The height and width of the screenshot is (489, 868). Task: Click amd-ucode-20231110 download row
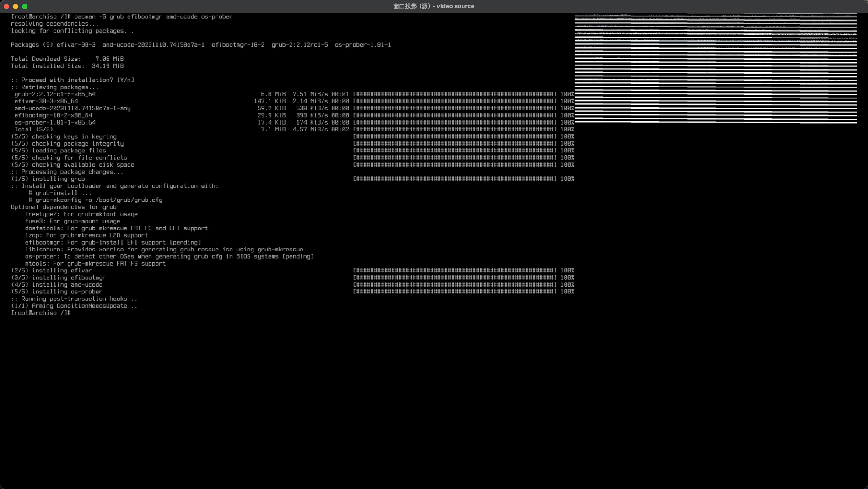pyautogui.click(x=294, y=109)
